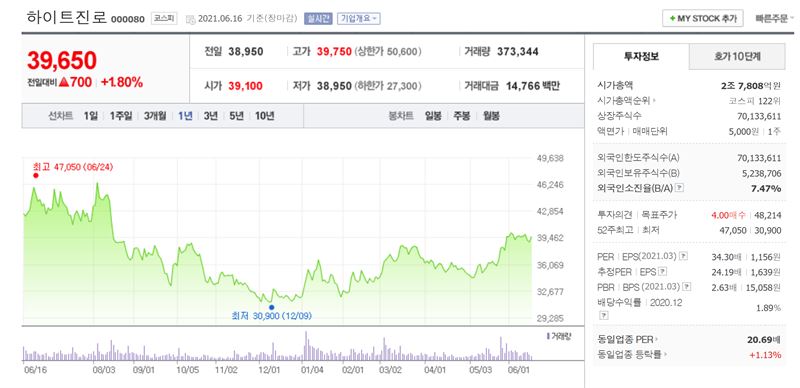Click the MY STOCK 추가 button
This screenshot has width=800, height=388.
703,18
